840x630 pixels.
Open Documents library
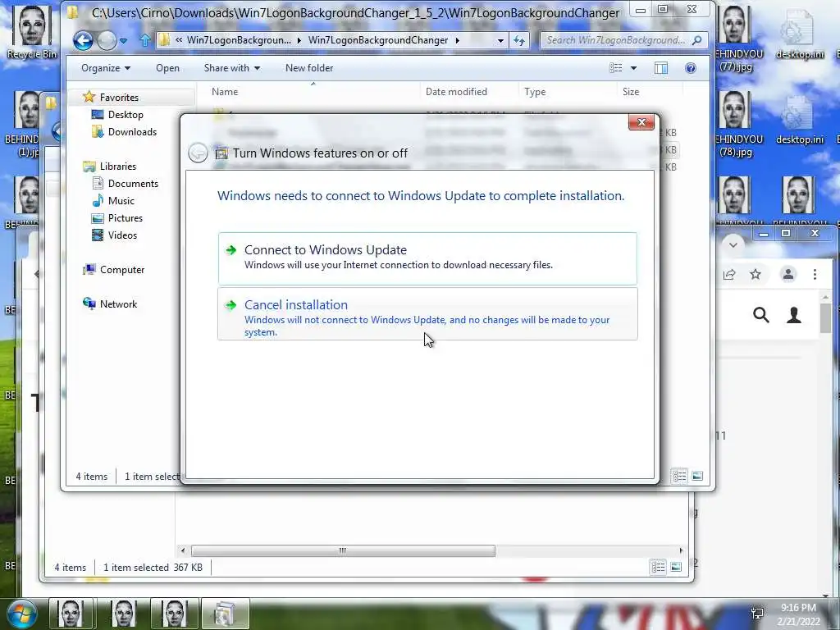point(133,183)
